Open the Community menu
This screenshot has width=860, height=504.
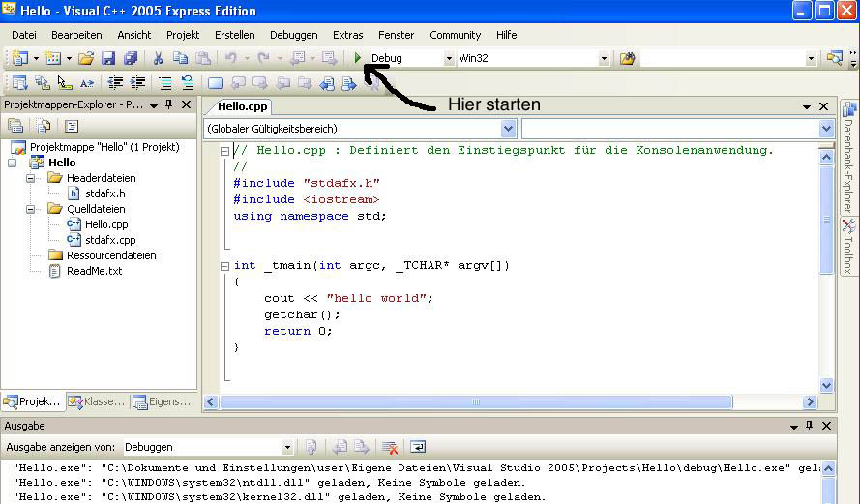tap(456, 35)
